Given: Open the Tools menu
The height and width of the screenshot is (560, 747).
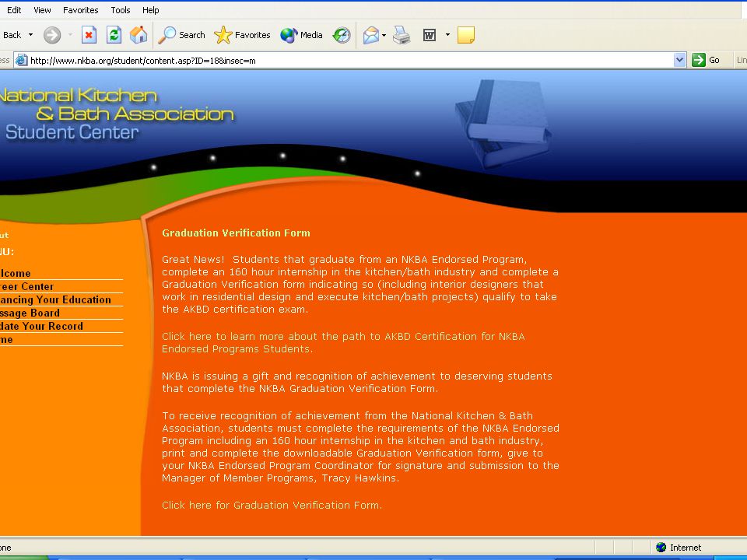Looking at the screenshot, I should point(121,10).
